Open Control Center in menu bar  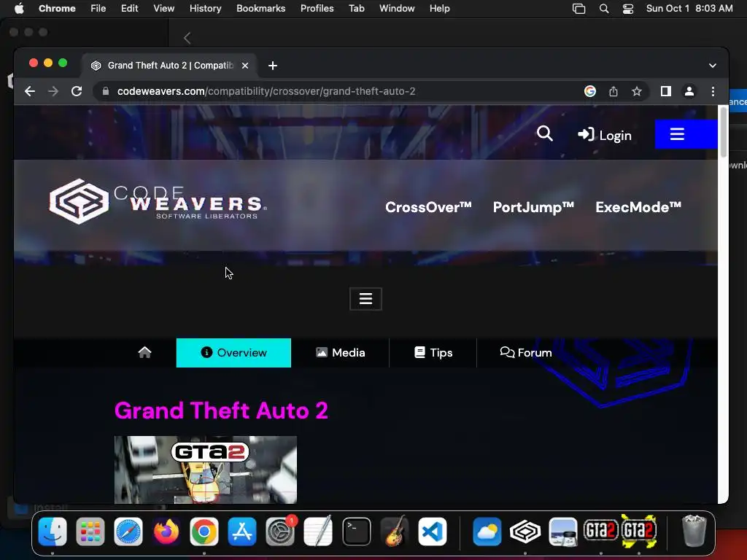click(628, 9)
